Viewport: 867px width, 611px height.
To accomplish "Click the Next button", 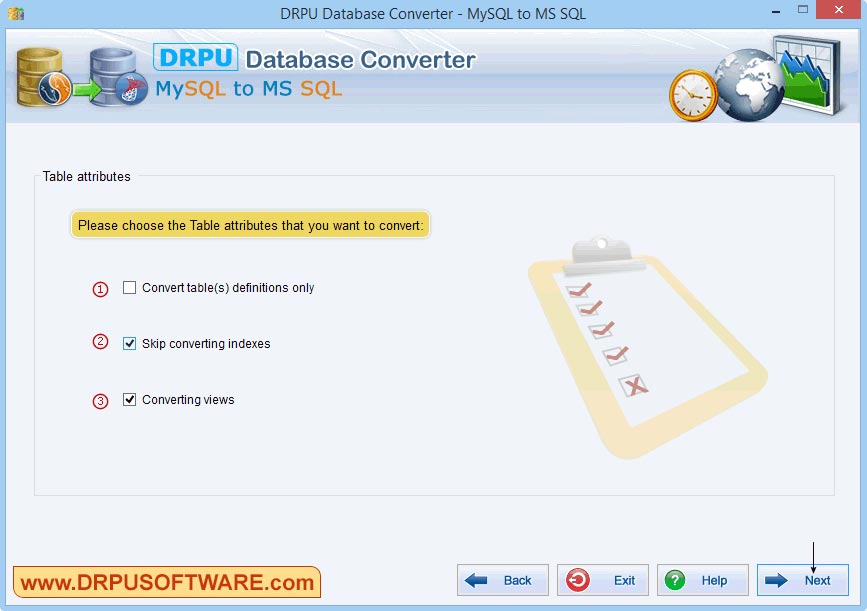I will point(803,580).
